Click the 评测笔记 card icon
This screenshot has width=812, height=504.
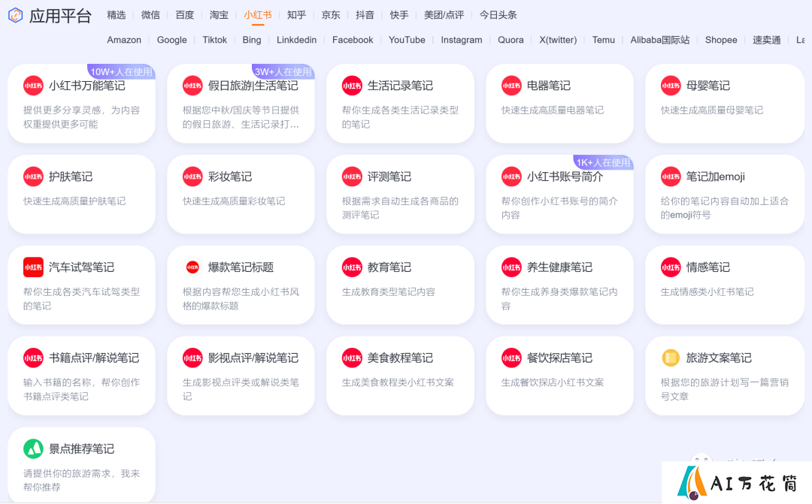click(352, 177)
